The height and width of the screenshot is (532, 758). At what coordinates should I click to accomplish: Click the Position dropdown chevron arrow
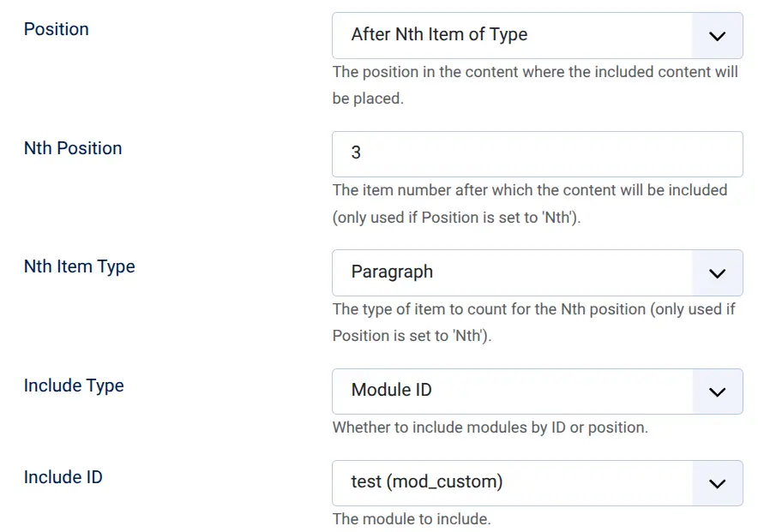[719, 35]
